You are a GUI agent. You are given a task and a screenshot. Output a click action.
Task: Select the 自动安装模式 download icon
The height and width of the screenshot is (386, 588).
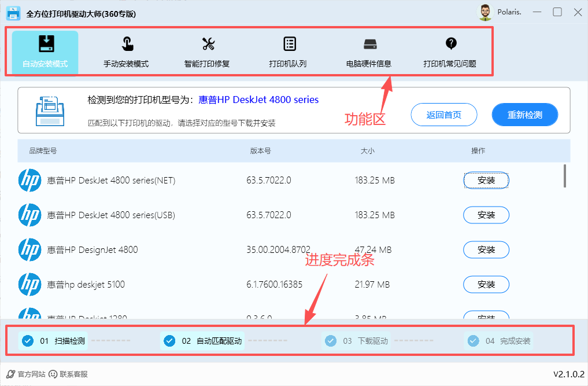tap(45, 44)
